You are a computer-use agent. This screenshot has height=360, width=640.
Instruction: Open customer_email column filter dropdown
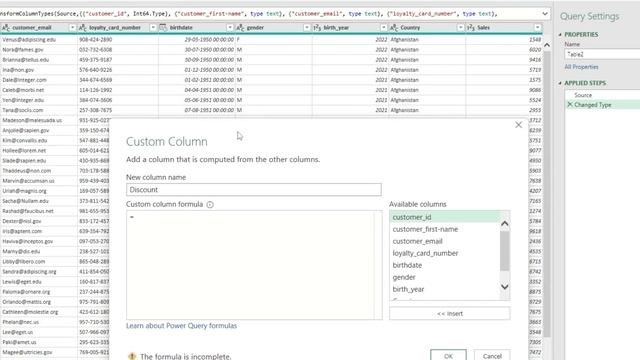[72, 28]
